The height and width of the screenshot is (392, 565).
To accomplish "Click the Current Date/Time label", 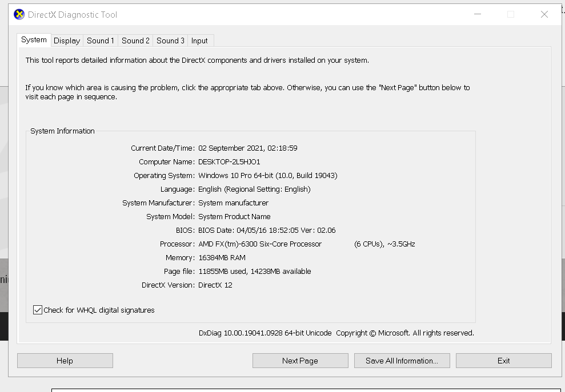I will click(x=162, y=148).
